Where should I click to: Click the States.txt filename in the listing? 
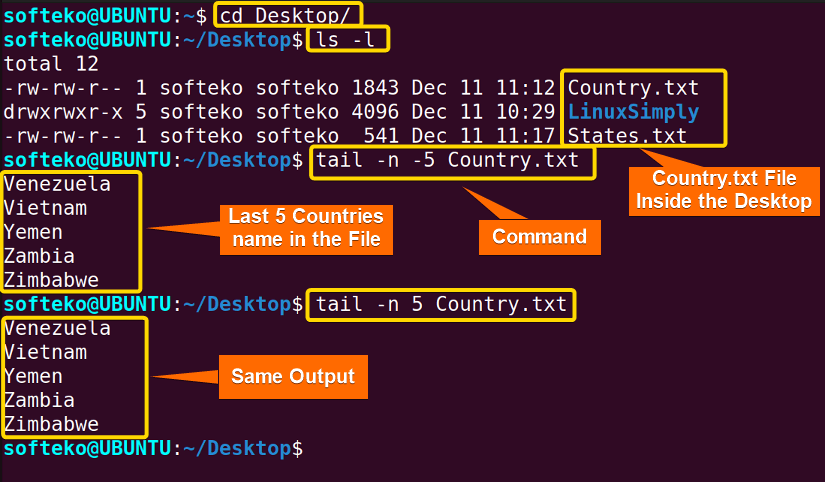tap(627, 136)
